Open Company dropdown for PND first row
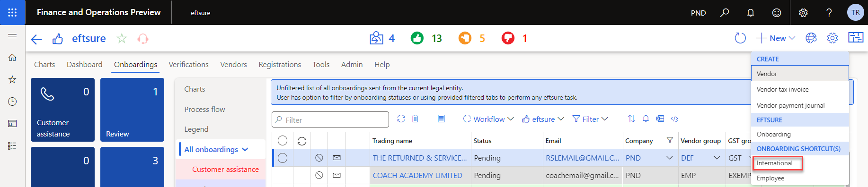868x187 pixels. (x=669, y=158)
